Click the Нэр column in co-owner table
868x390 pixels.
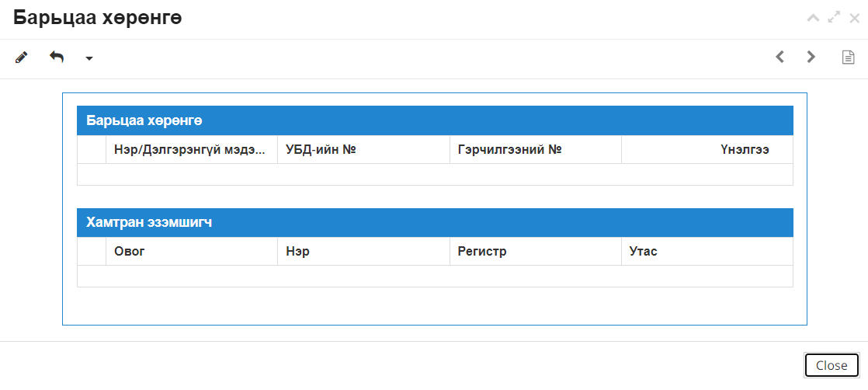(363, 252)
